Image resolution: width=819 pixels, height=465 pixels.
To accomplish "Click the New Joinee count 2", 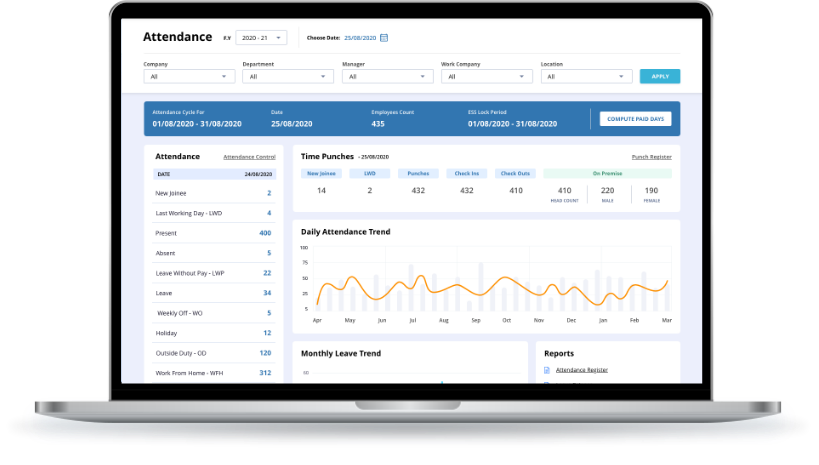I will click(x=269, y=193).
